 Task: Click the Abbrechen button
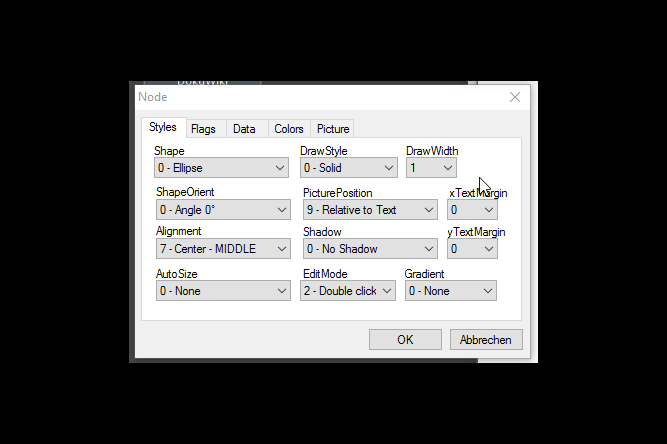(x=485, y=340)
